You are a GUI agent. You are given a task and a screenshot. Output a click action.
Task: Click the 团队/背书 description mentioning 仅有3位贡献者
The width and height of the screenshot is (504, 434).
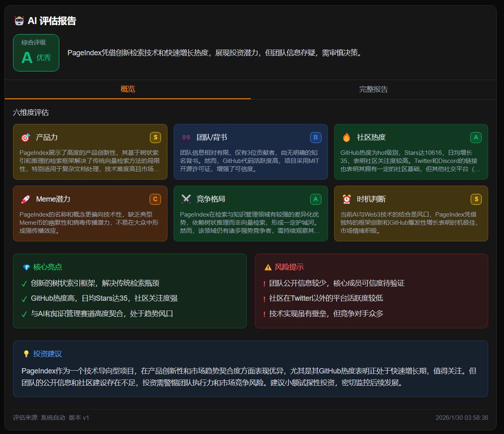tap(250, 161)
